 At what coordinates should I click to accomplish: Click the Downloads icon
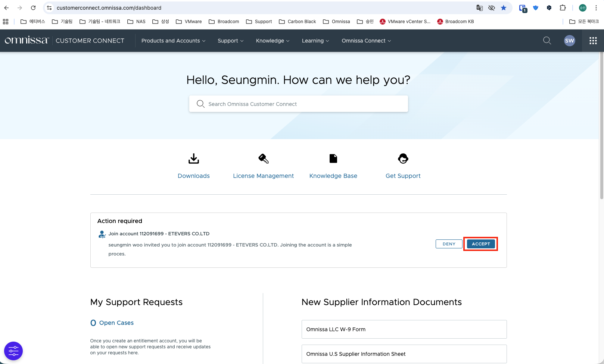tap(193, 159)
